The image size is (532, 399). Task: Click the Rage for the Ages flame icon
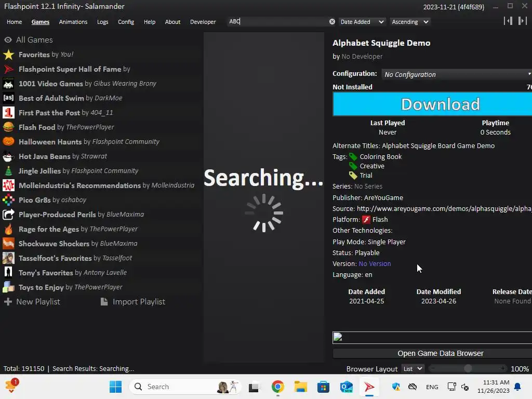click(8, 229)
